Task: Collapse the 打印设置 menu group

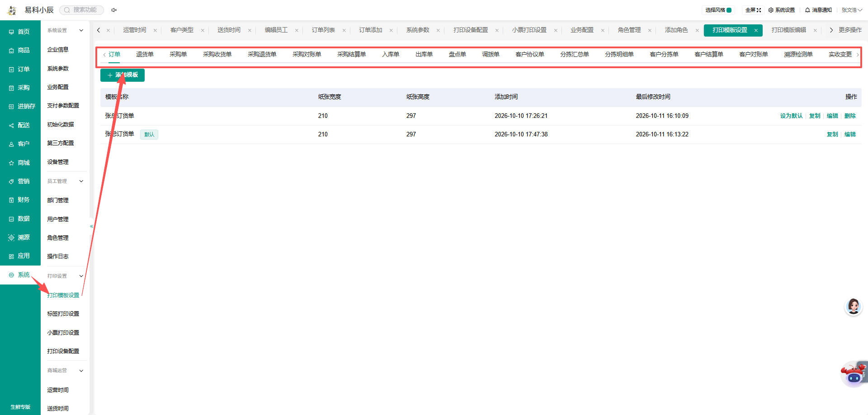Action: pyautogui.click(x=81, y=276)
